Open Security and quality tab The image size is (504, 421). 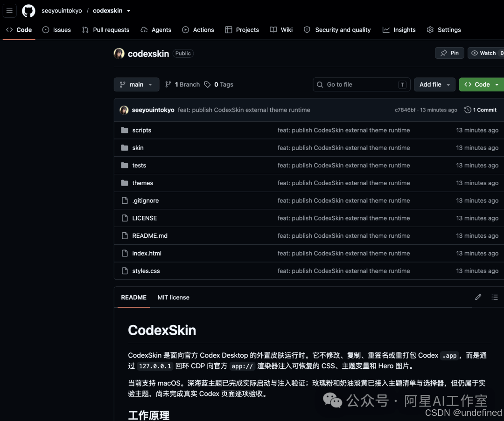coord(337,29)
